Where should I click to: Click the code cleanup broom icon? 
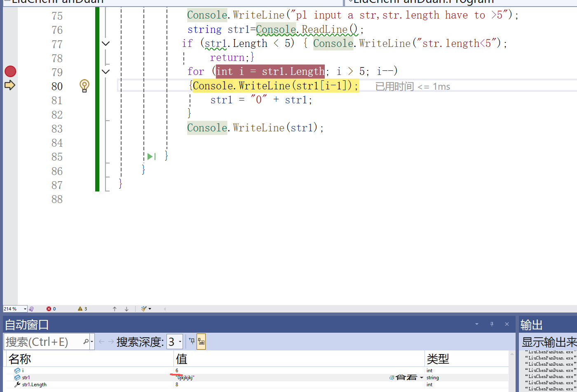click(x=144, y=308)
